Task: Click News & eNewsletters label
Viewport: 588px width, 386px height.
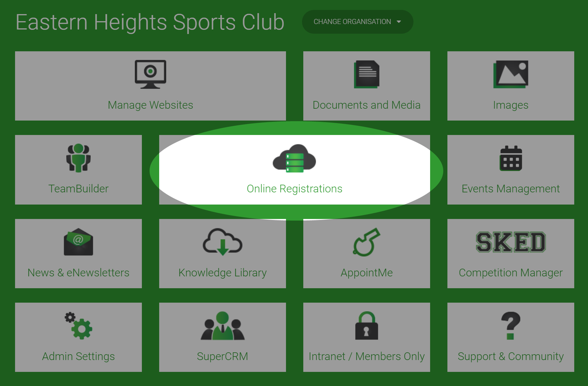Action: [78, 273]
